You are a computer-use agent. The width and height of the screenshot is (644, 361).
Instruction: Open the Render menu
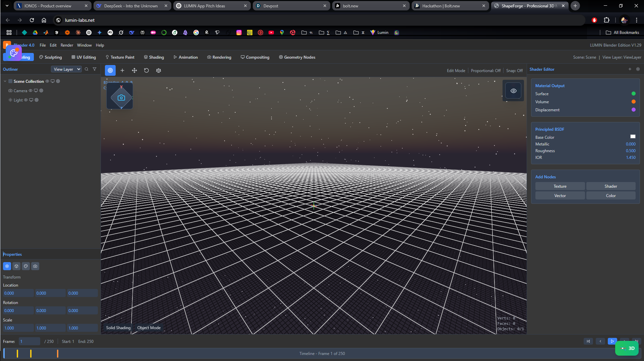(x=67, y=45)
